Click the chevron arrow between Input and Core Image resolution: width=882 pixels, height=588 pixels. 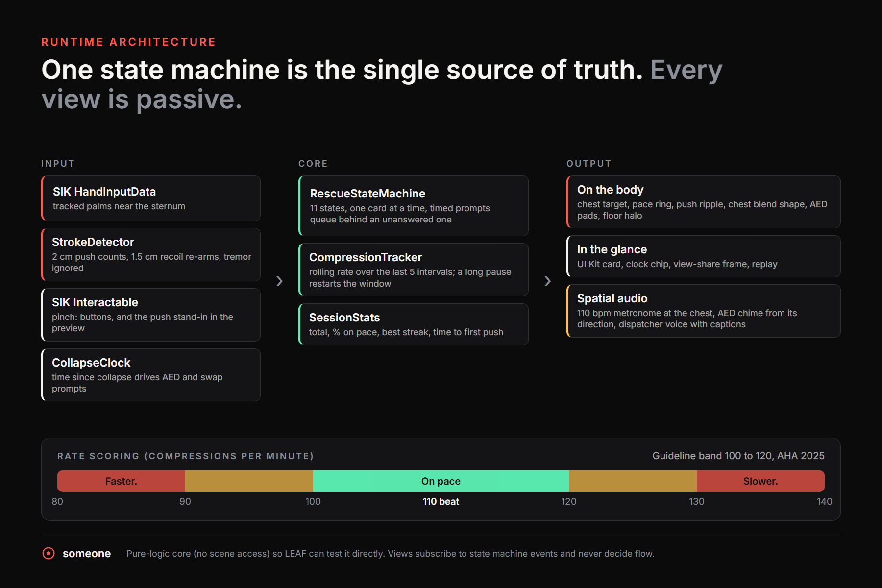click(x=279, y=281)
